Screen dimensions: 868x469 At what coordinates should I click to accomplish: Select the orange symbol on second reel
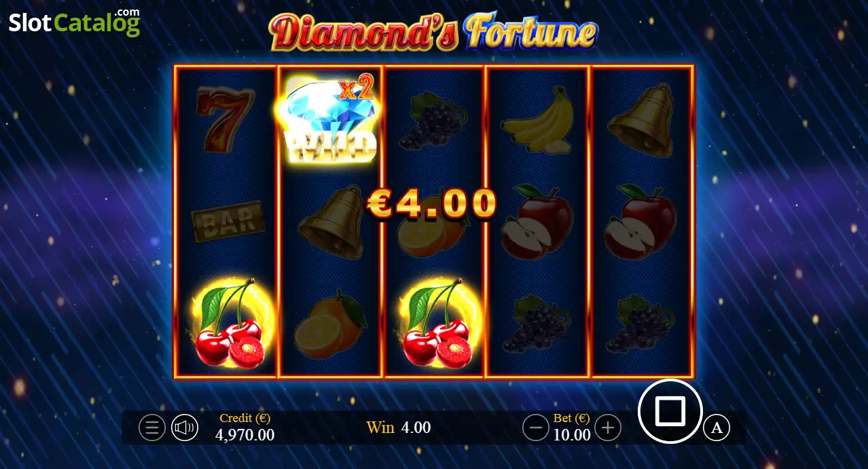330,326
